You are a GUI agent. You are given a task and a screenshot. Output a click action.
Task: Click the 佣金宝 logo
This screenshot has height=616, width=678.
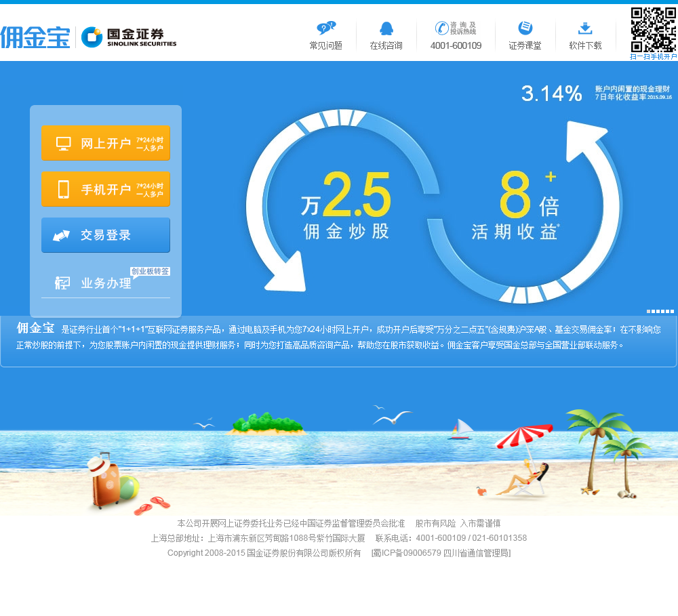[35, 37]
